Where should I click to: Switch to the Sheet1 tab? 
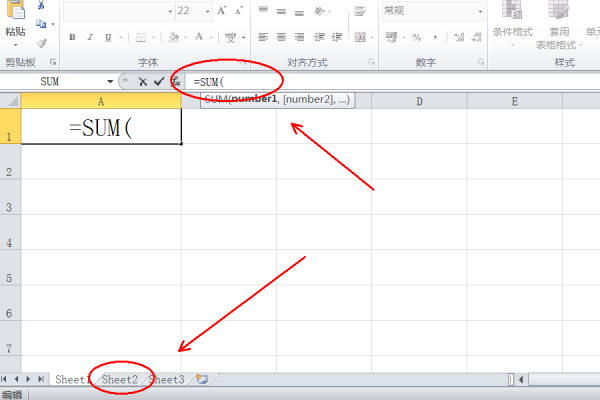(x=71, y=379)
